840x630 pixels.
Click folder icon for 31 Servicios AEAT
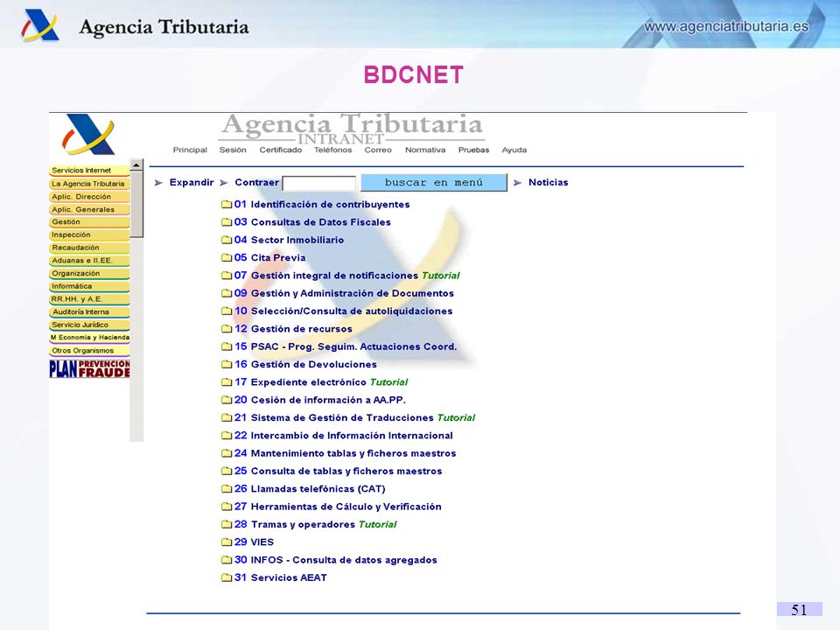(227, 577)
